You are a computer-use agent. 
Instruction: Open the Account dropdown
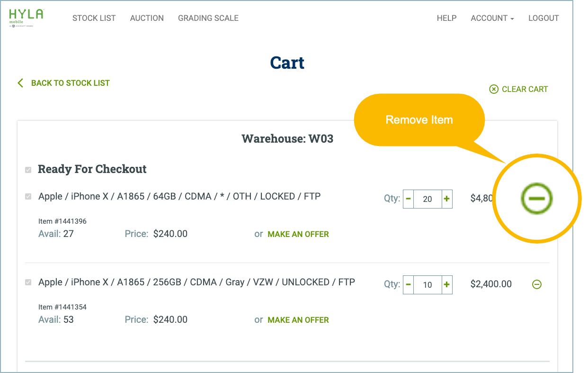click(x=492, y=18)
